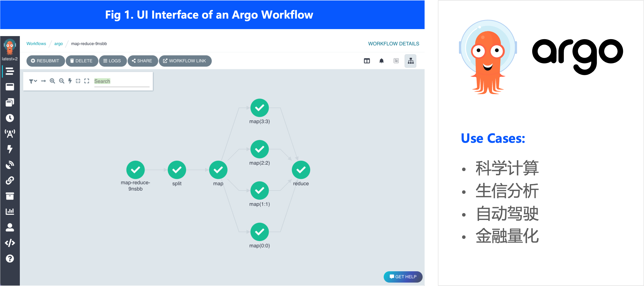Click the notification bell icon

(x=381, y=61)
